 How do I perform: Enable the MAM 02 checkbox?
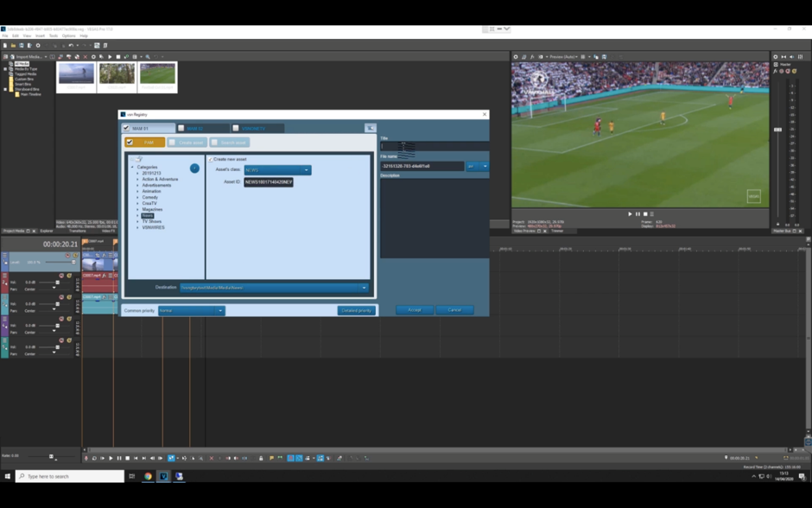point(181,128)
